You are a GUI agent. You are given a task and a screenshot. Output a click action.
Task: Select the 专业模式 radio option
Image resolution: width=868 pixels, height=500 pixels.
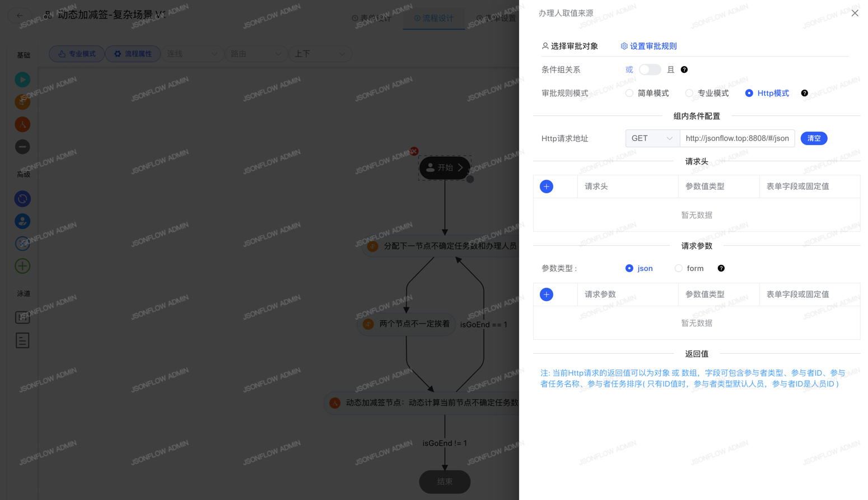[x=689, y=93]
